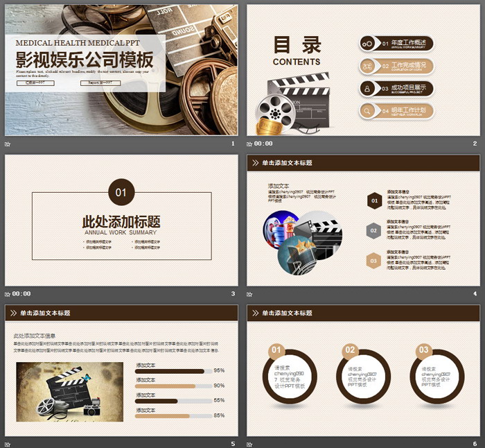Select slide 1 title thumbnail

[x=121, y=70]
